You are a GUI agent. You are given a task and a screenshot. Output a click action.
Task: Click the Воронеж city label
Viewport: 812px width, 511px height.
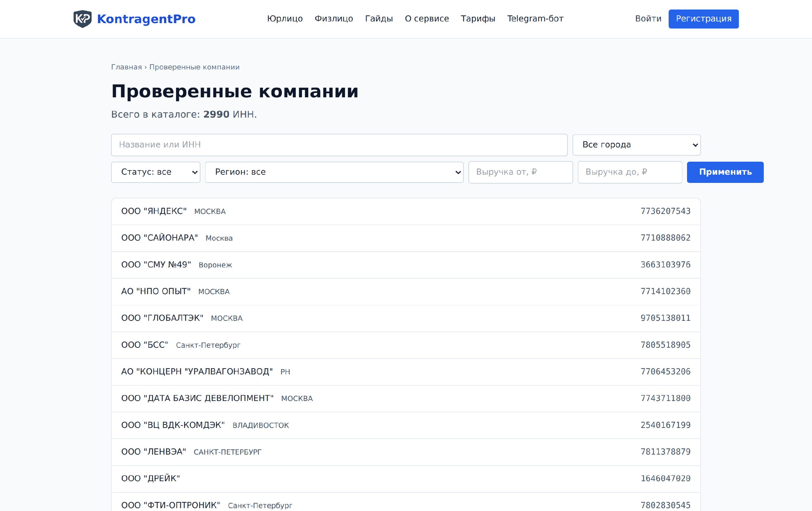point(215,265)
